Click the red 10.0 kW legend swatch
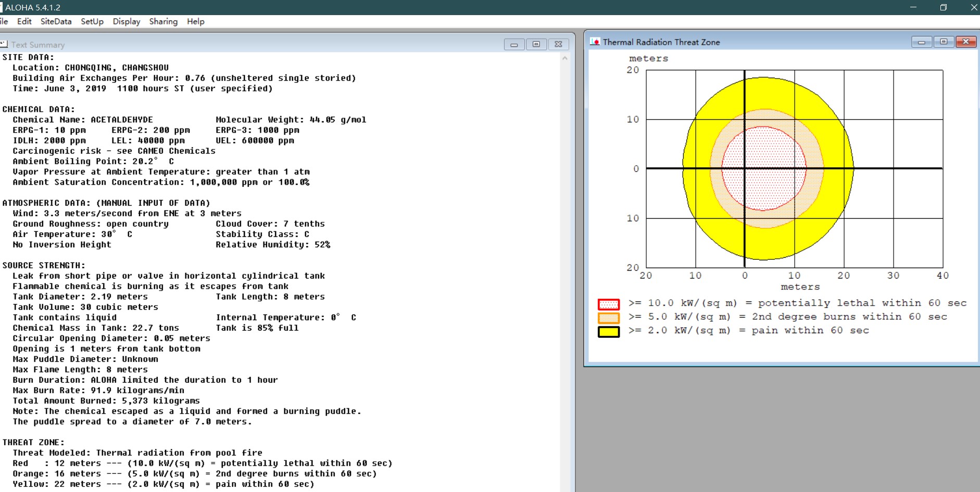The width and height of the screenshot is (980, 492). (x=609, y=304)
